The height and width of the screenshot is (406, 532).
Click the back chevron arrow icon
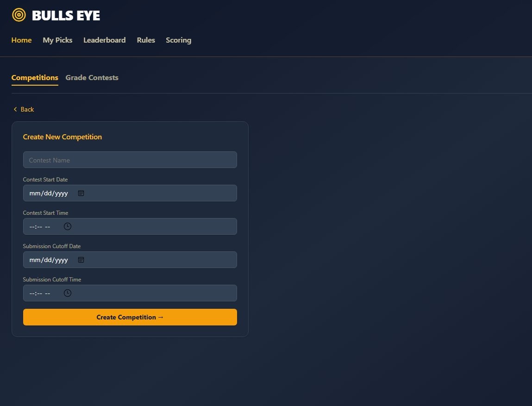(15, 109)
